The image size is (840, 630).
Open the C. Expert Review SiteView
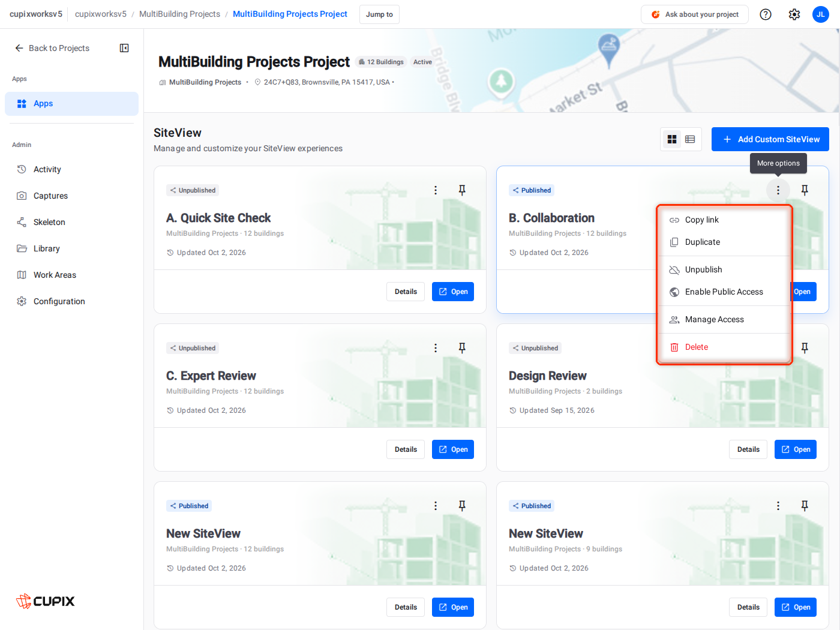click(x=453, y=449)
